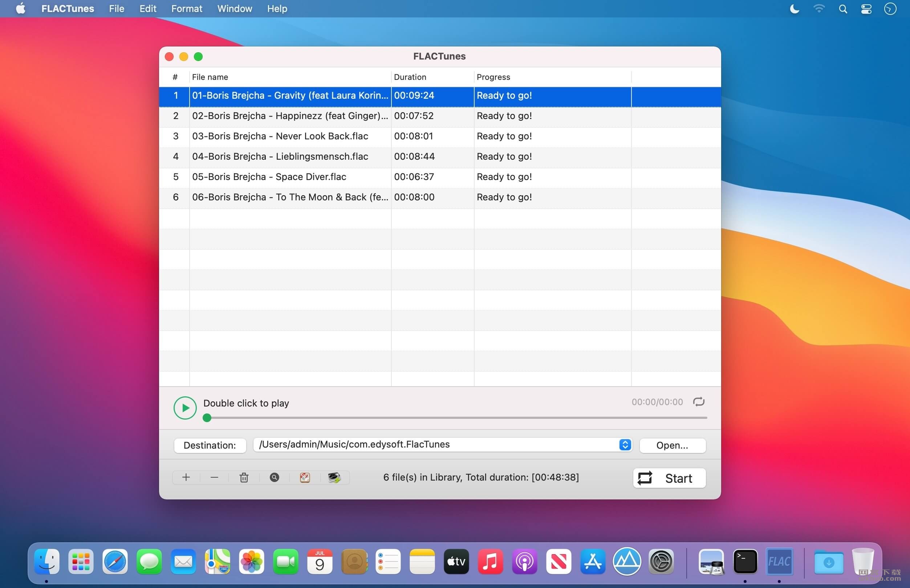Open Mail from the Dock
The height and width of the screenshot is (588, 910).
point(183,561)
